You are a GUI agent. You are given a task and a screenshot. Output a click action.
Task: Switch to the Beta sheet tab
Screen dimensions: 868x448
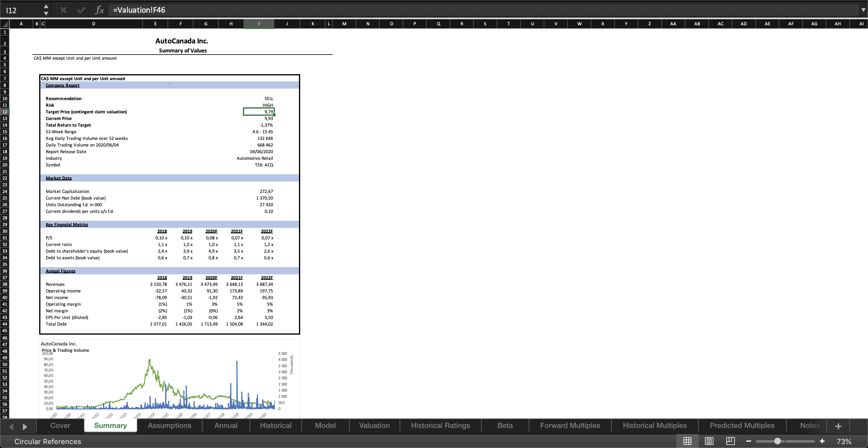505,425
